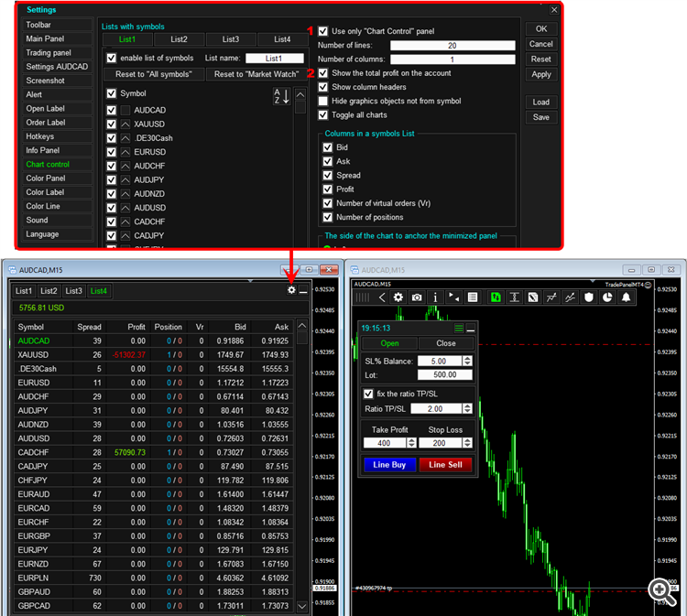Adjust Stop Loss 200 stepper arrows
The width and height of the screenshot is (687, 616).
pyautogui.click(x=467, y=443)
